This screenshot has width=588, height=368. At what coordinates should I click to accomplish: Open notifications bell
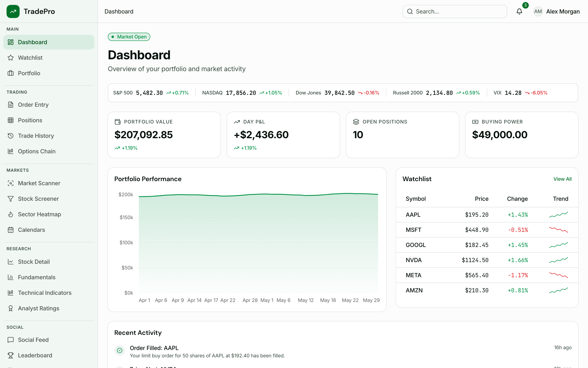pyautogui.click(x=519, y=11)
